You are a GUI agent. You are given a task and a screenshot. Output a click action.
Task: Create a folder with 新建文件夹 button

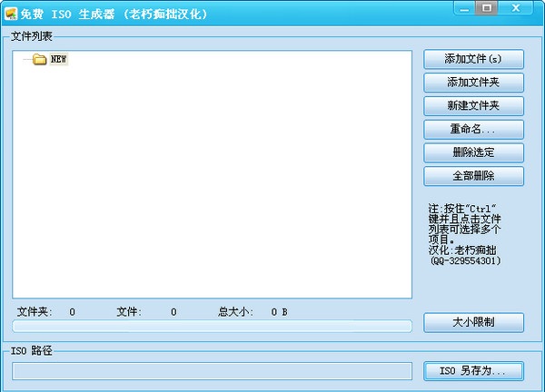tap(473, 106)
